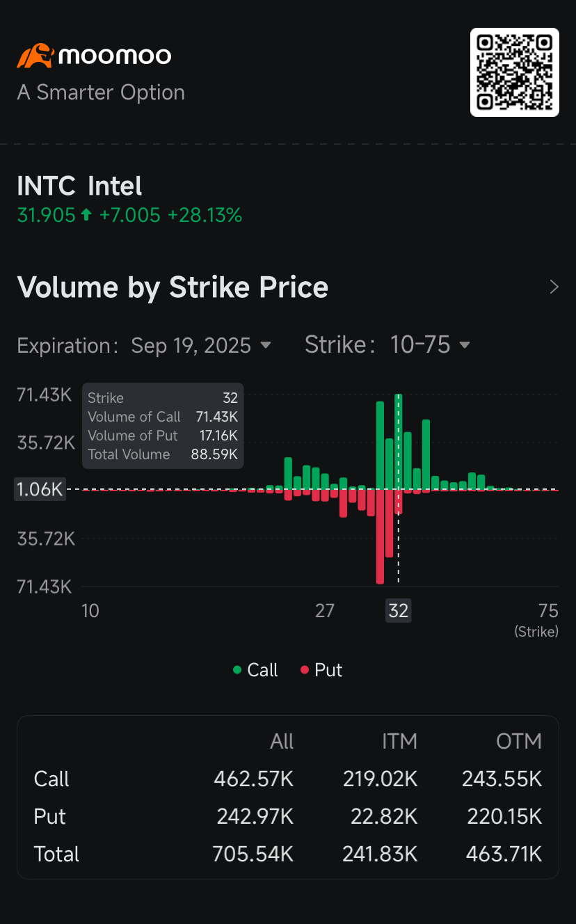Screen dimensions: 576x924
Task: Click the Total 705.54K volume cell
Action: pyautogui.click(x=253, y=854)
